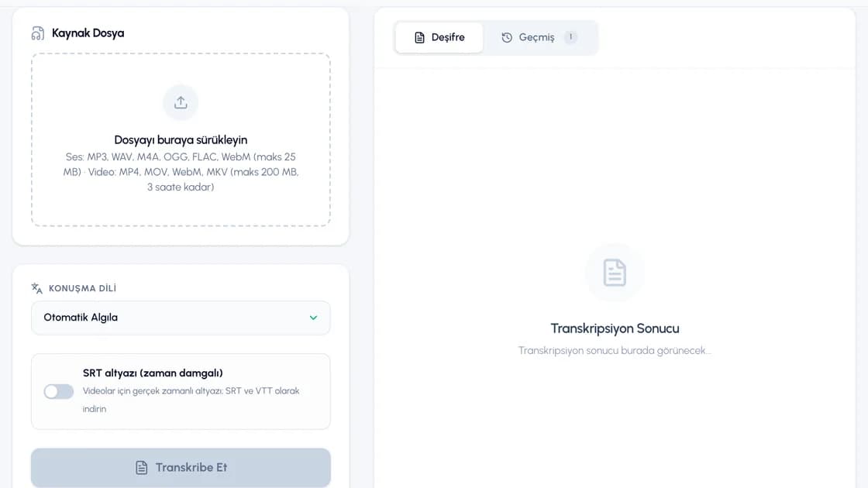Click the supported formats description text

181,172
